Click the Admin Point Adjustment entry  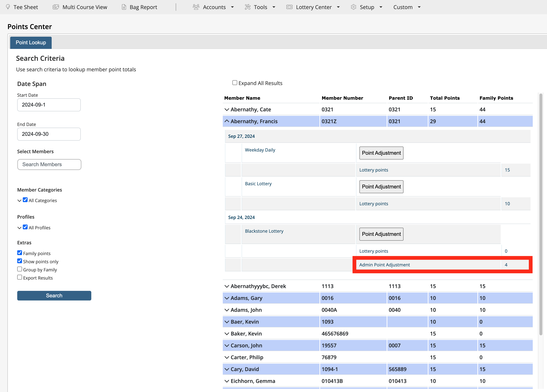(x=384, y=265)
